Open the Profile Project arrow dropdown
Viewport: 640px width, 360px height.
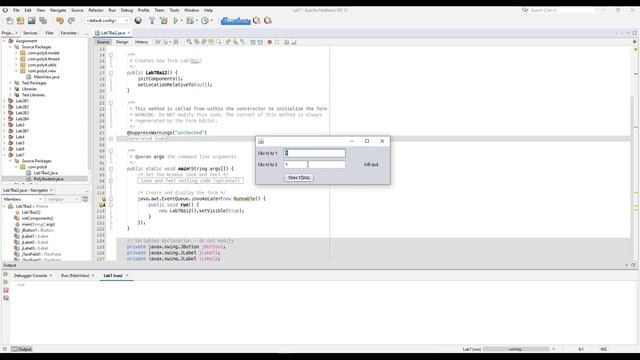[x=212, y=20]
